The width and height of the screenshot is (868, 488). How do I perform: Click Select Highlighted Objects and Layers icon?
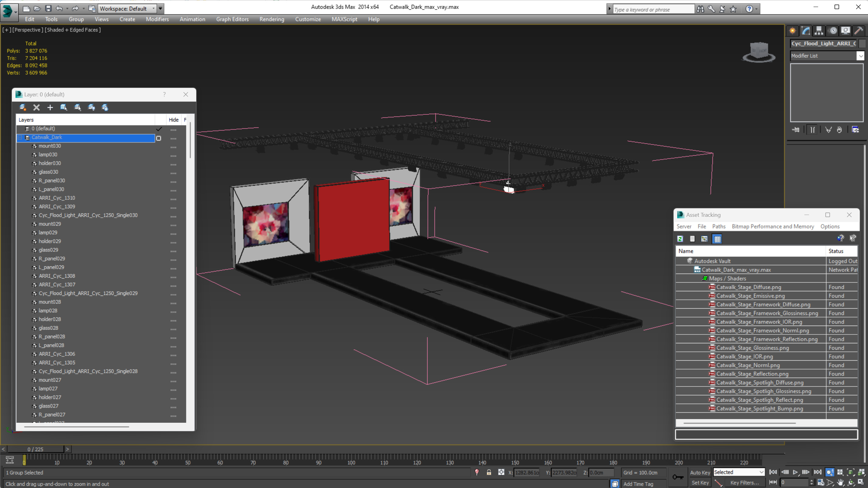(x=64, y=107)
